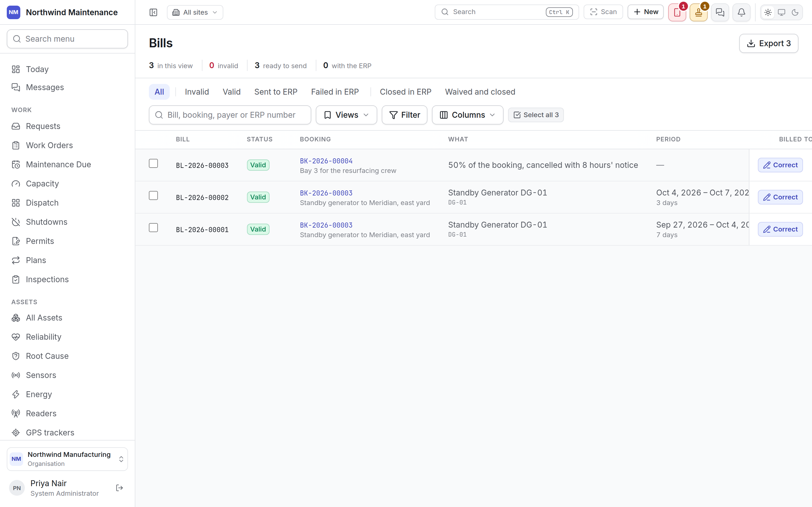Viewport: 812px width, 507px height.
Task: Focus the bill search input field
Action: click(230, 115)
